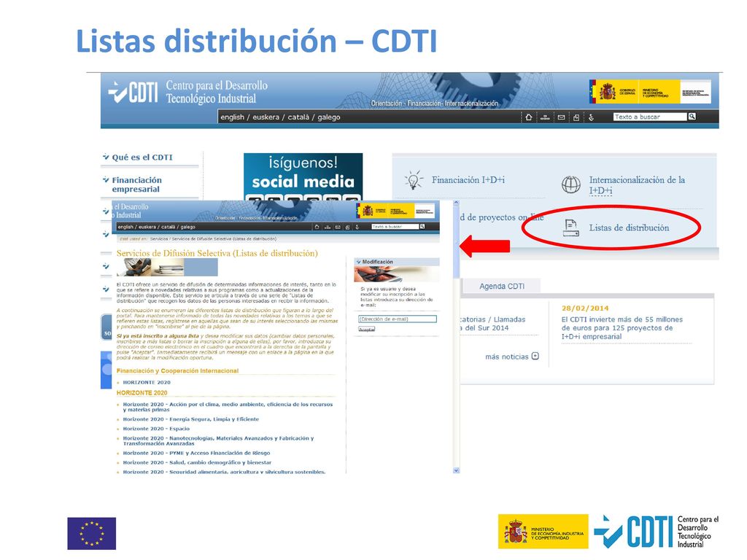Click the 28/02/2014 news date
747x560 pixels.
click(x=585, y=308)
